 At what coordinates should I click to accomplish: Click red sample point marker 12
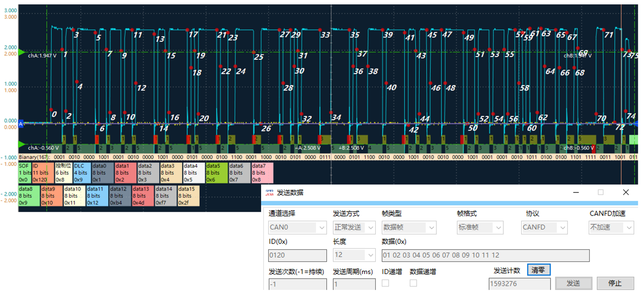click(137, 82)
